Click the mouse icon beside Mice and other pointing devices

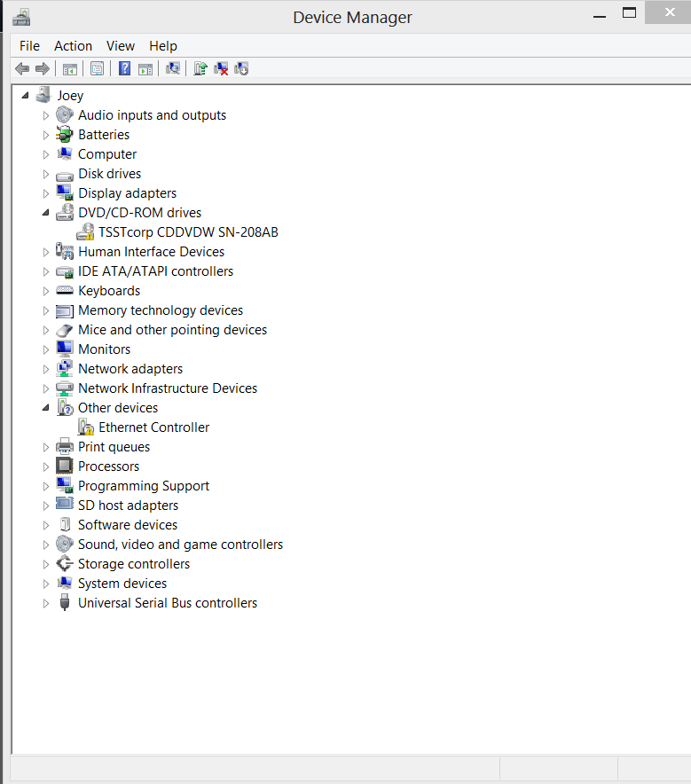(x=65, y=330)
